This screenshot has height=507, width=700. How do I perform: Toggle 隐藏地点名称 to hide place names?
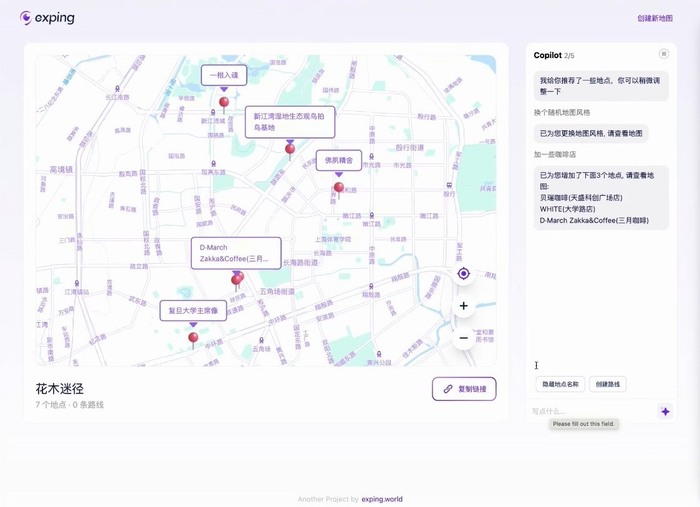tap(560, 384)
